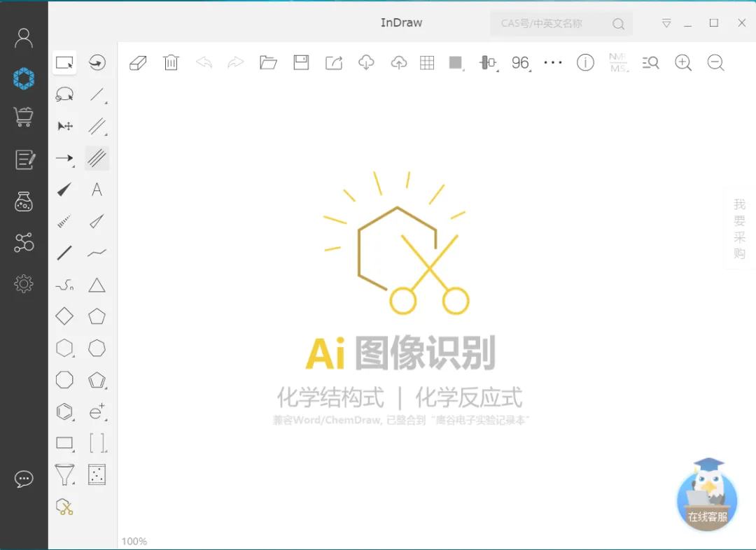Screen dimensions: 756x550
Task: Select the rectangle marquee selection tool
Action: click(64, 63)
